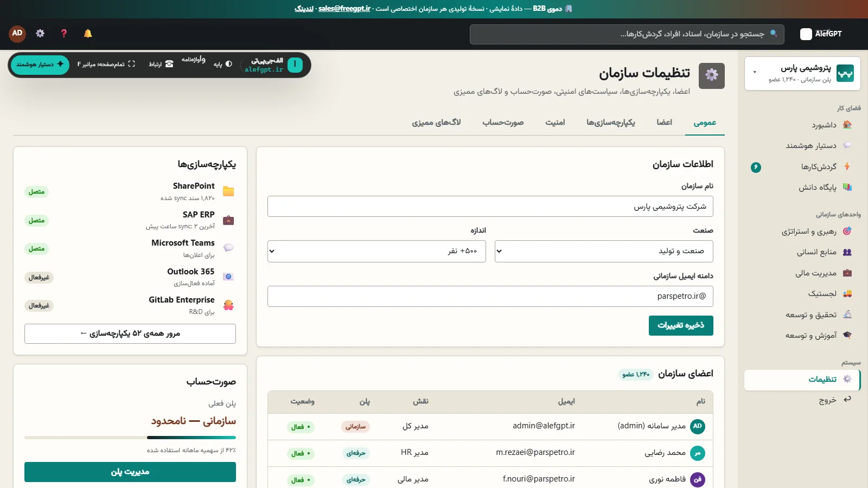Toggle تمام‌صفحه fullscreen mode
The width and height of the screenshot is (868, 488).
coord(106,65)
